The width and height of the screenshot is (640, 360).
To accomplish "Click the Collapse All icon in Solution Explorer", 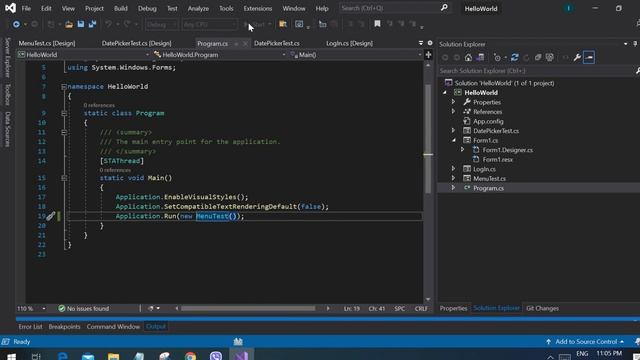I will coord(538,58).
